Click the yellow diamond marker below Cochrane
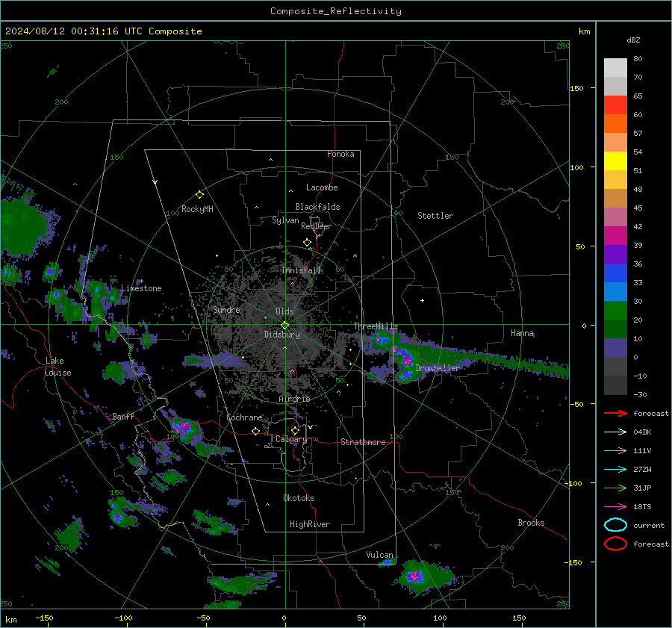Screen dimensions: 672x628 pos(256,432)
